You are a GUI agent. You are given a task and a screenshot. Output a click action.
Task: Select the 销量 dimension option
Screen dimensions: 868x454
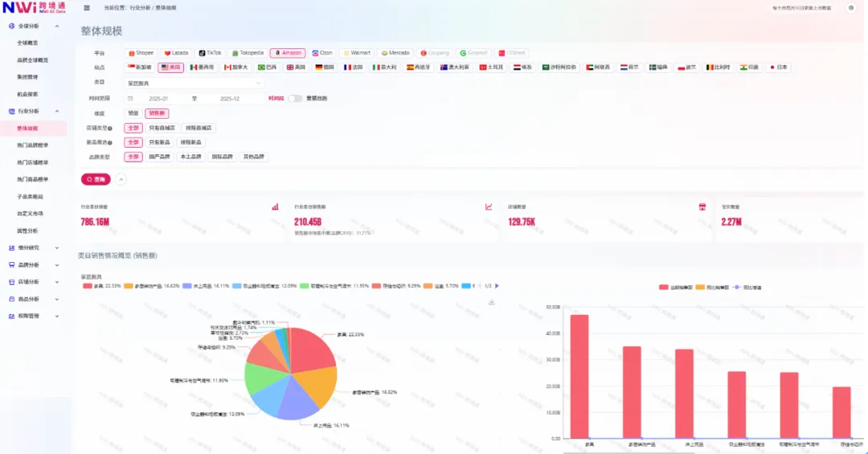[133, 113]
